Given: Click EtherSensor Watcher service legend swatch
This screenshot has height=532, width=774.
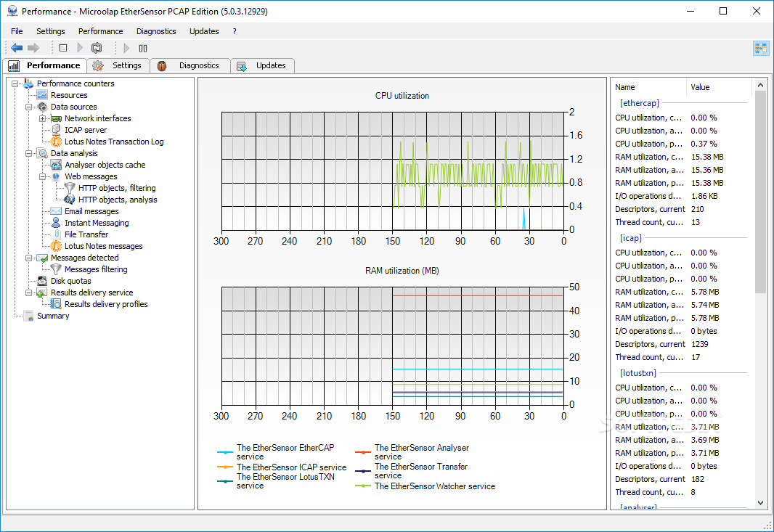Looking at the screenshot, I should point(363,486).
